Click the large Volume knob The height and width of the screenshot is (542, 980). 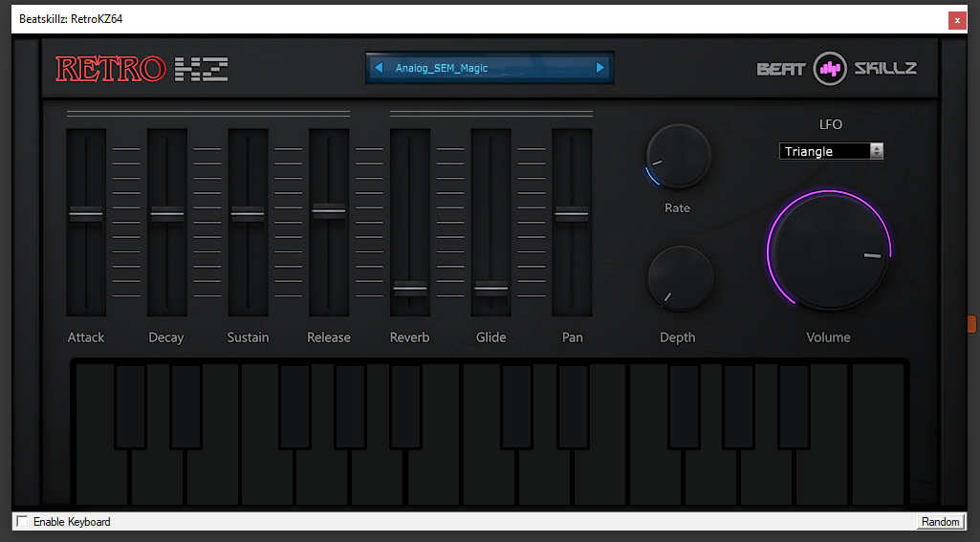tap(829, 252)
